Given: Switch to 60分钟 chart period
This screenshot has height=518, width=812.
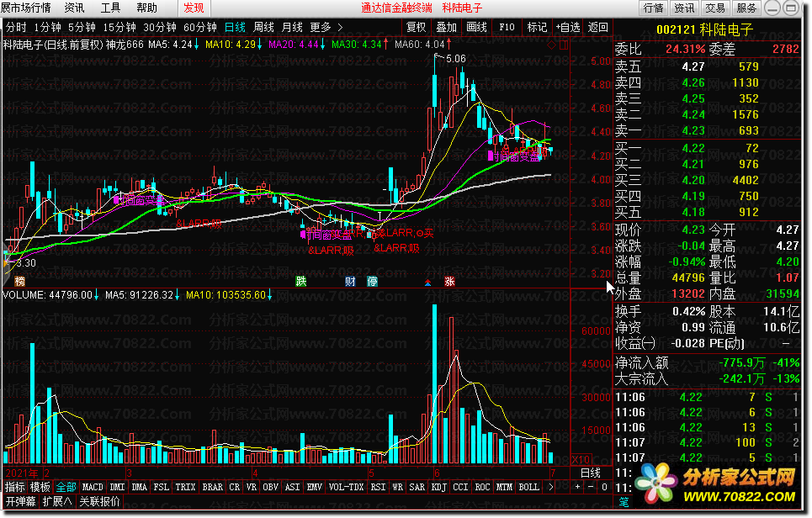Looking at the screenshot, I should (x=200, y=28).
